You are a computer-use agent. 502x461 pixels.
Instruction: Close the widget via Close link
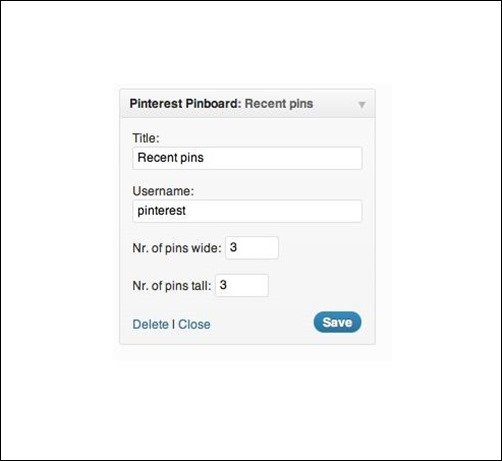coord(194,324)
